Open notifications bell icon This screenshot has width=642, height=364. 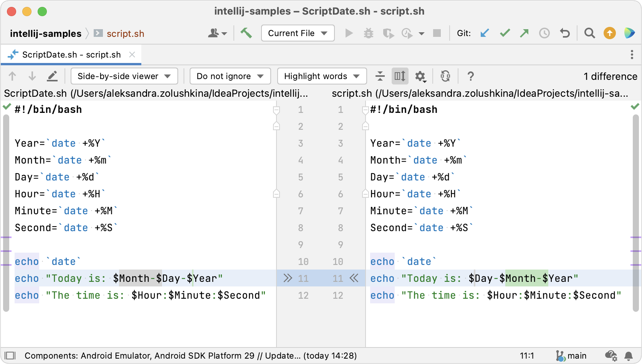[x=629, y=356]
